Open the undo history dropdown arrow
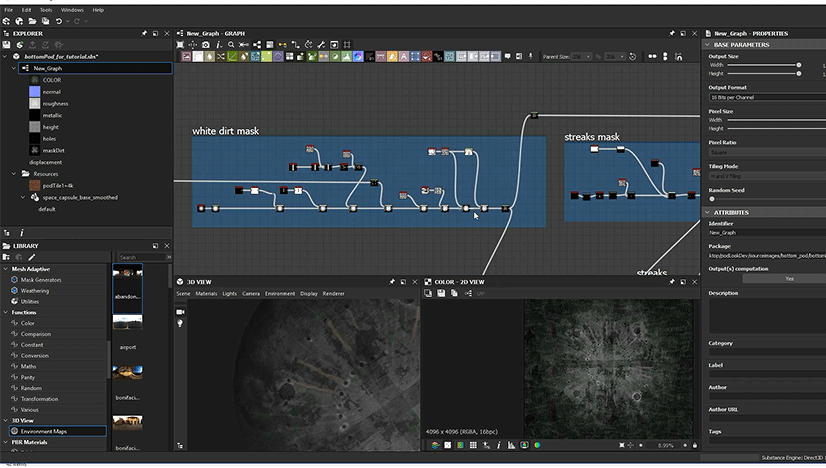Image resolution: width=826 pixels, height=468 pixels. tap(67, 22)
